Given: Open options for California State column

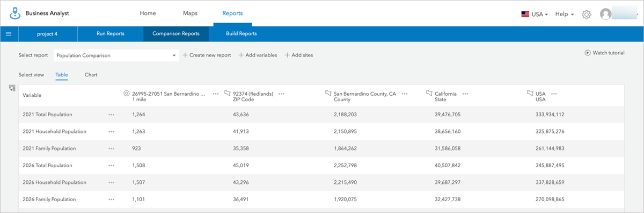Looking at the screenshot, I should 465,94.
